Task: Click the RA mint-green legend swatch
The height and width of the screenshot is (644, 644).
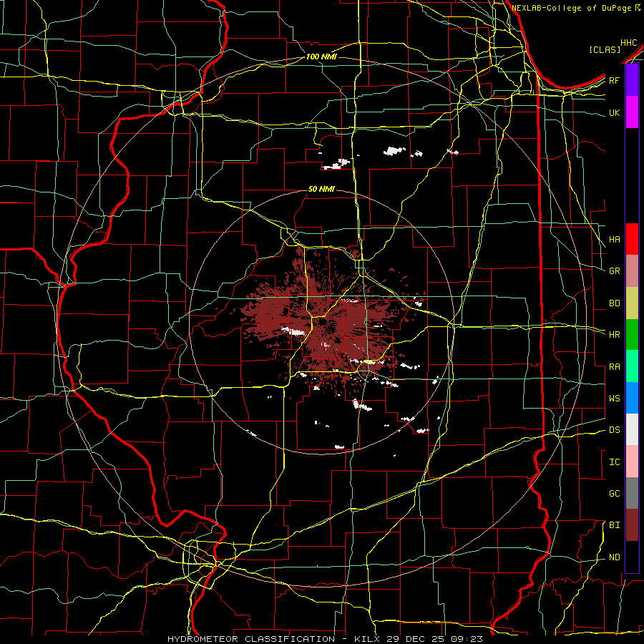Action: pos(632,366)
